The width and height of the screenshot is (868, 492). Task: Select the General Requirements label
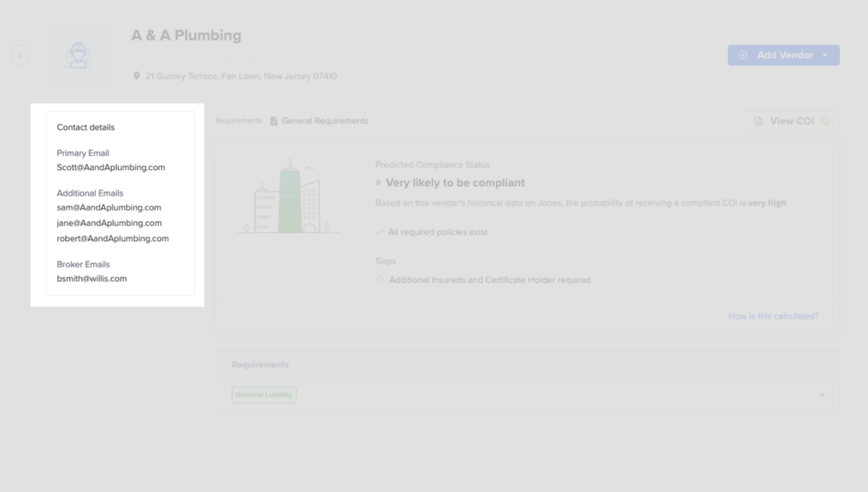(325, 121)
